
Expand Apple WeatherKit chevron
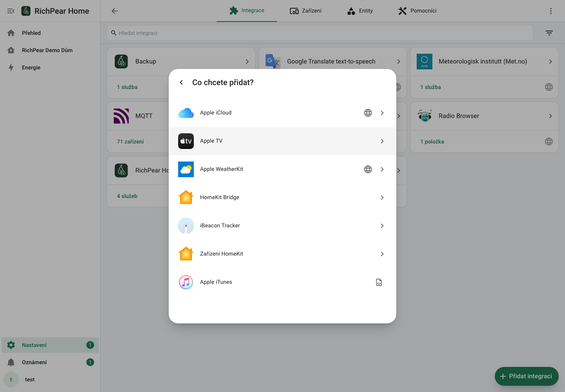click(382, 169)
